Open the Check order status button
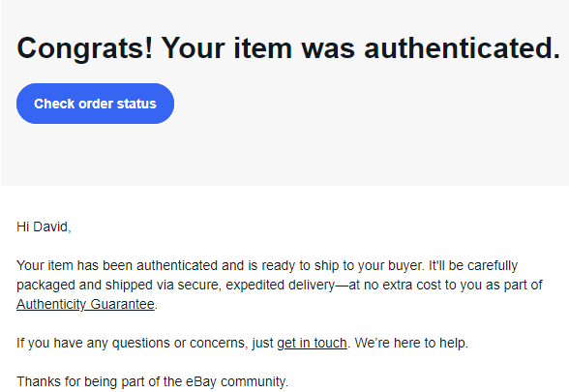Screen dimensions: 569x392 click(x=95, y=104)
